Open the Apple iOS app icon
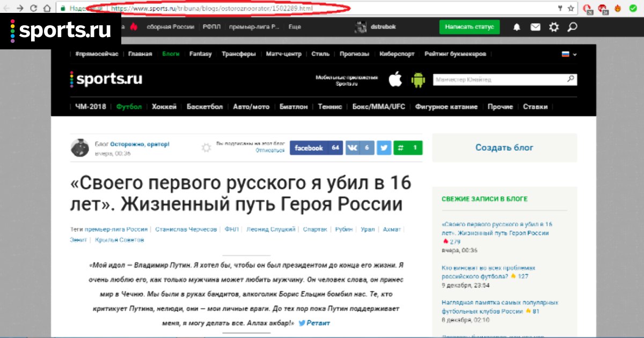Screen dimensions: 644x338 396,79
